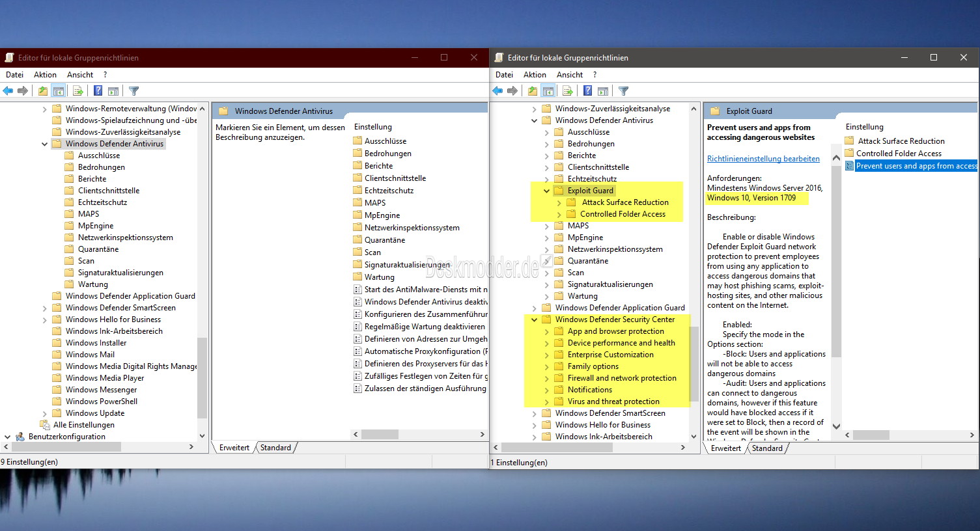Open the ? help menu in right window
The width and height of the screenshot is (980, 531).
coord(595,75)
